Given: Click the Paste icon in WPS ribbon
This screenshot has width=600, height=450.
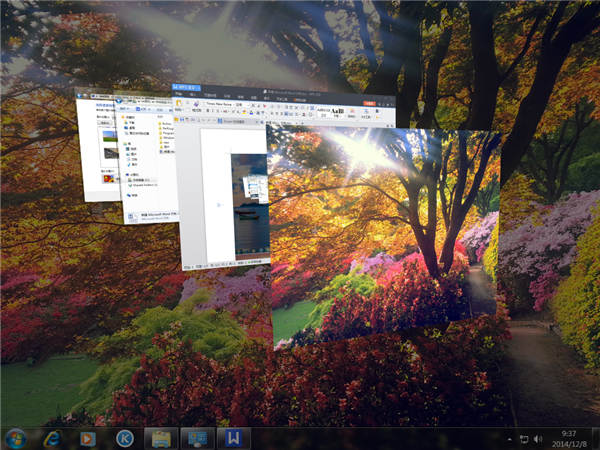Looking at the screenshot, I should pos(179,104).
